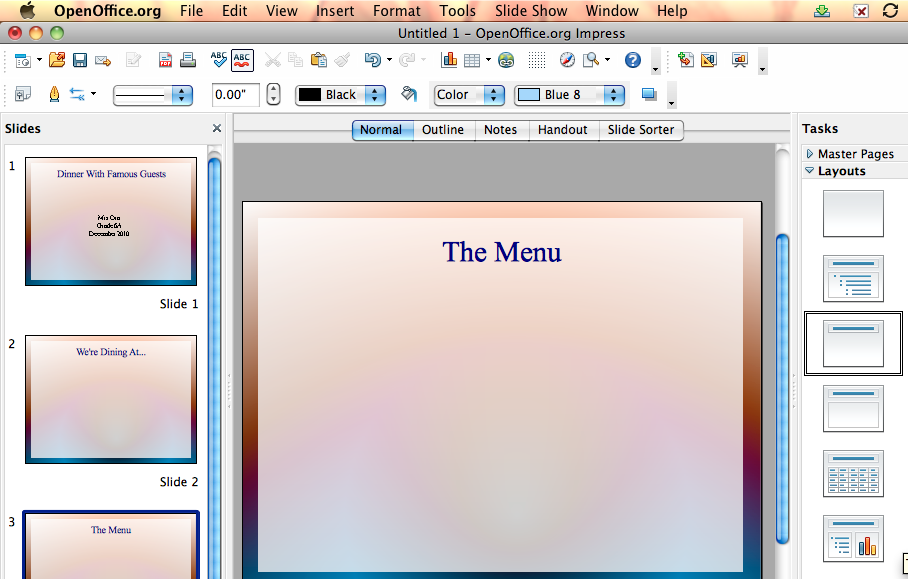
Task: Open the Format menu
Action: [x=397, y=11]
